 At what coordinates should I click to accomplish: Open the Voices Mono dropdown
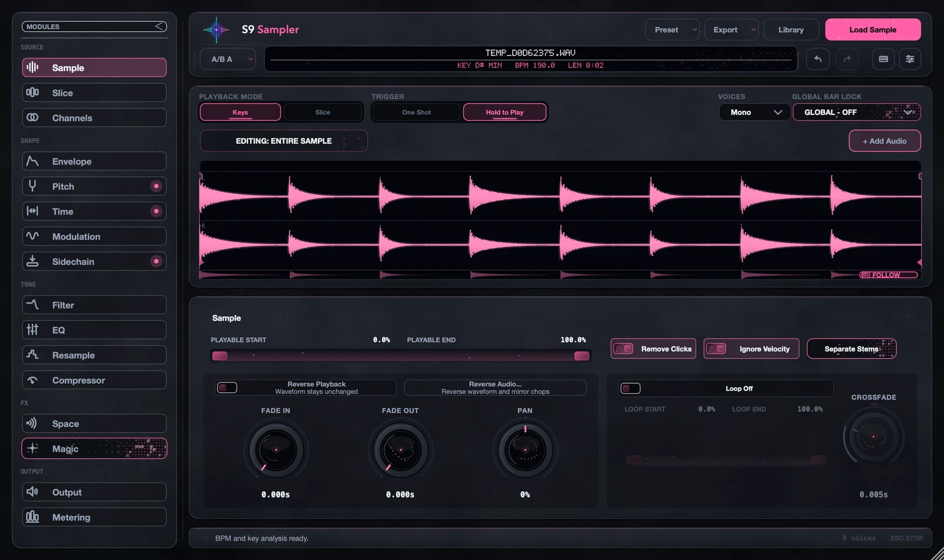point(755,112)
